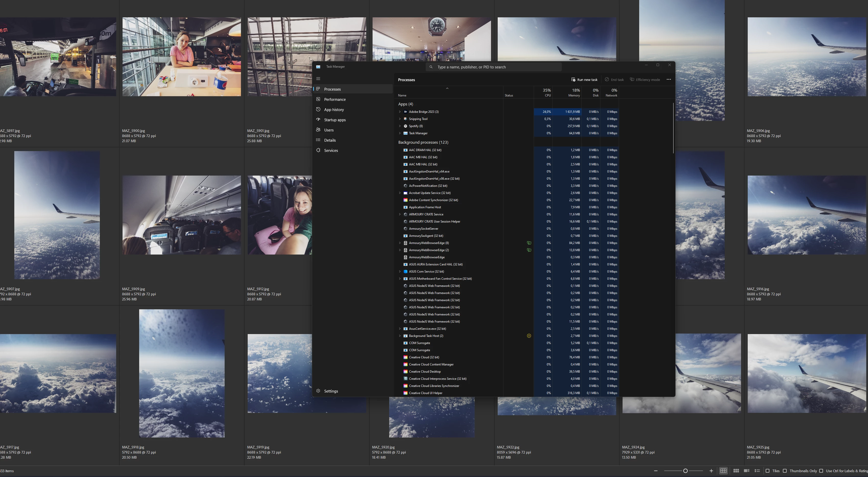
Task: Expand ArmouryWebBrowserEdge (8) process group
Action: tap(400, 243)
